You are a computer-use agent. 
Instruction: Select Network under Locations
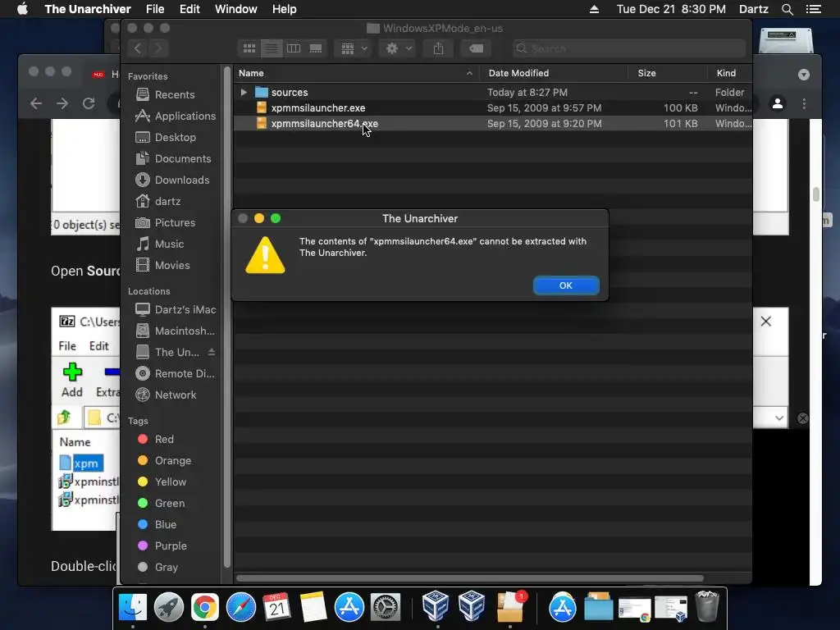click(166, 395)
